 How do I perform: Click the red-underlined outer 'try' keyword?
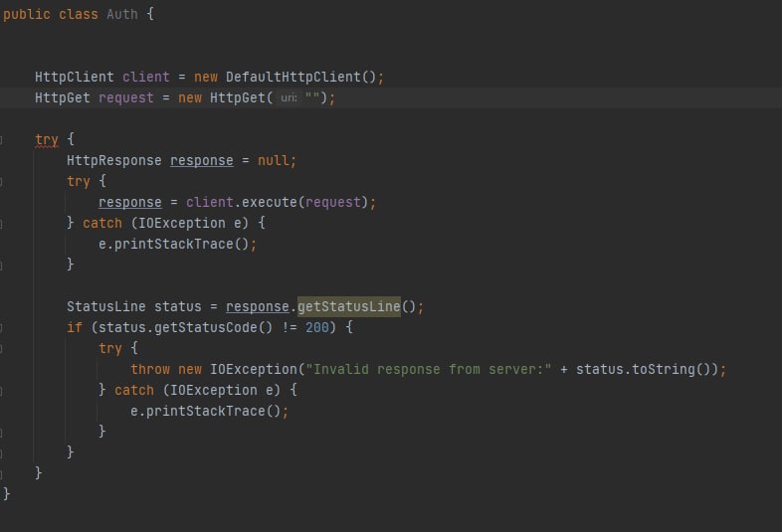[47, 139]
